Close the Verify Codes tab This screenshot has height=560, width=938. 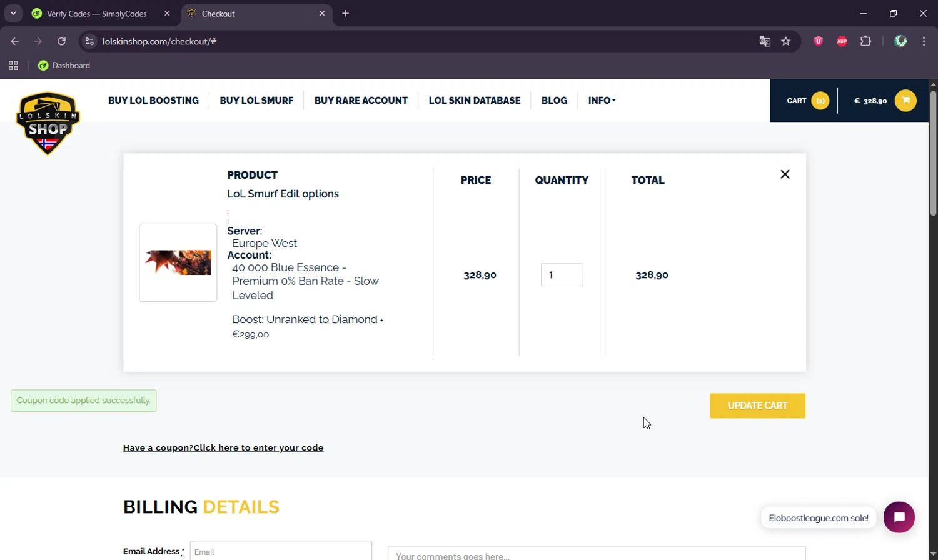[x=167, y=13]
